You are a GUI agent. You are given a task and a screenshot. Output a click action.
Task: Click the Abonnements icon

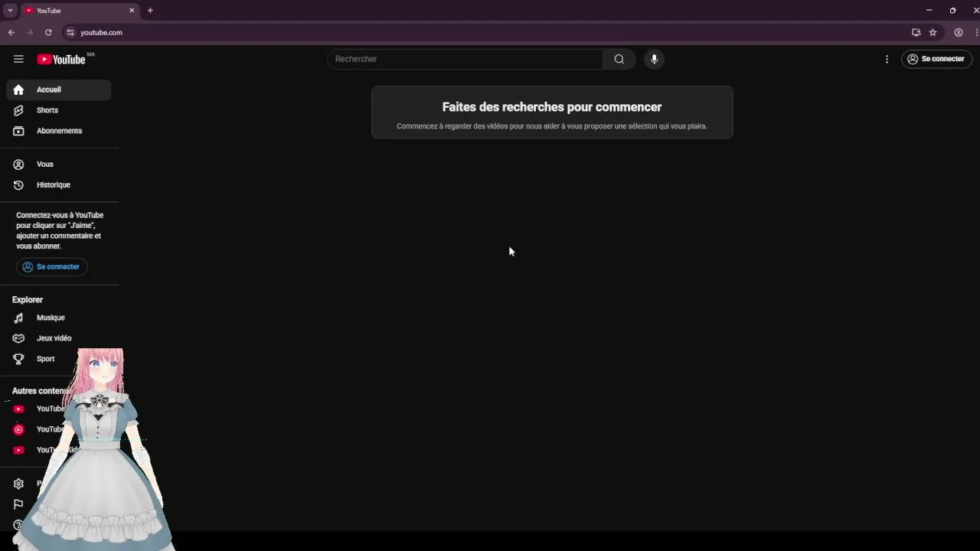(x=18, y=131)
